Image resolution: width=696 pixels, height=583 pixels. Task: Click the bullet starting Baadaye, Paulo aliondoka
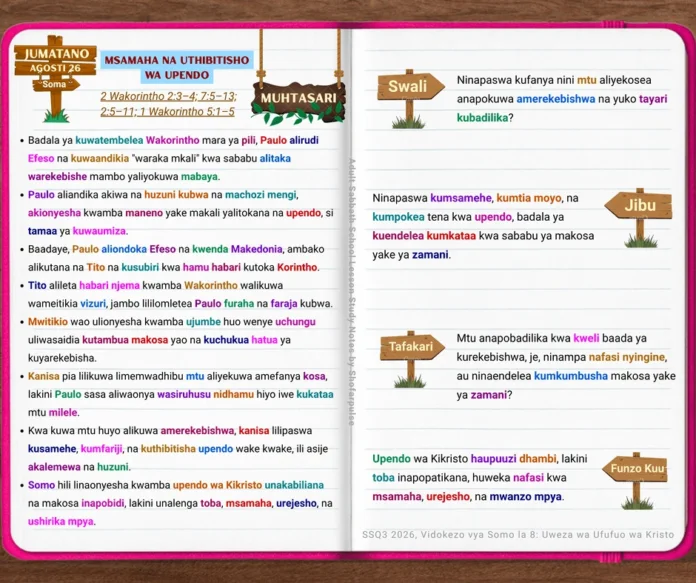[x=173, y=258]
